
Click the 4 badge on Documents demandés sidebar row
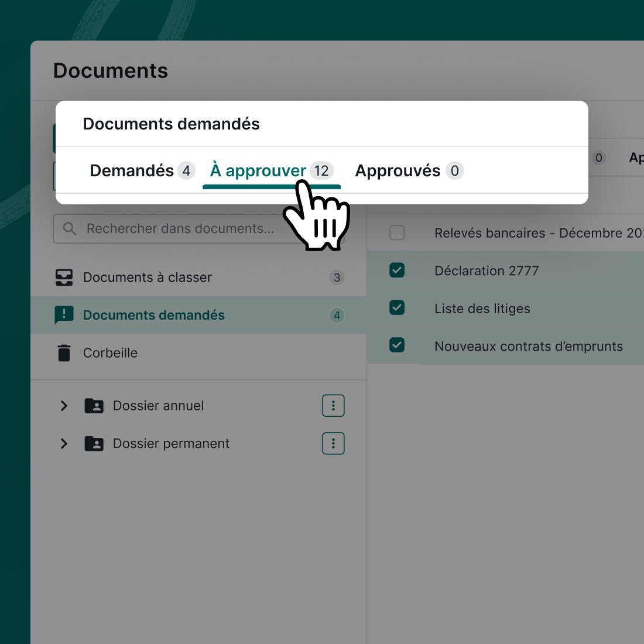pos(337,316)
